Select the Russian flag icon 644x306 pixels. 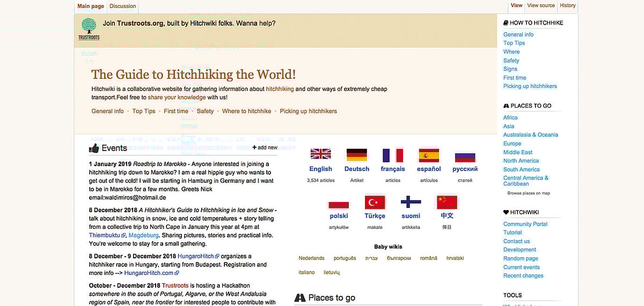coord(465,157)
